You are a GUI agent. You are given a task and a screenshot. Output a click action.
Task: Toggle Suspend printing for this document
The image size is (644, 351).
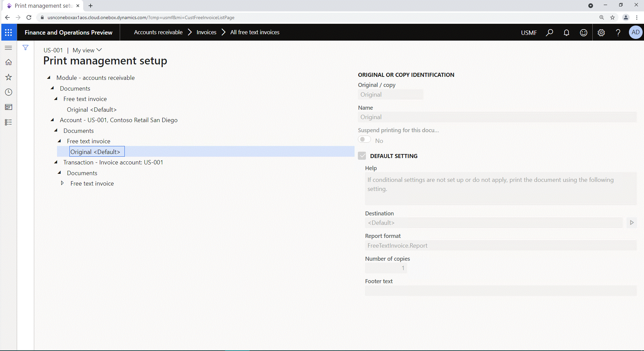coord(364,140)
